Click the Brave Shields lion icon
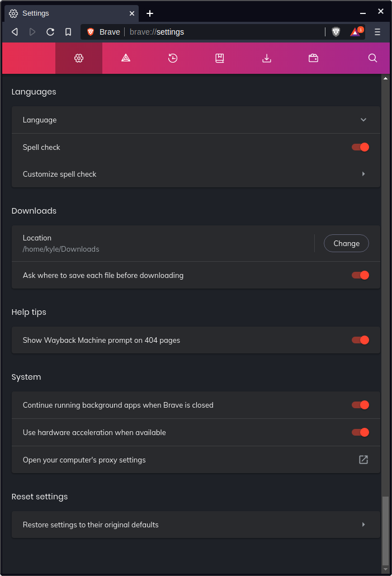This screenshot has height=576, width=392. (x=336, y=32)
